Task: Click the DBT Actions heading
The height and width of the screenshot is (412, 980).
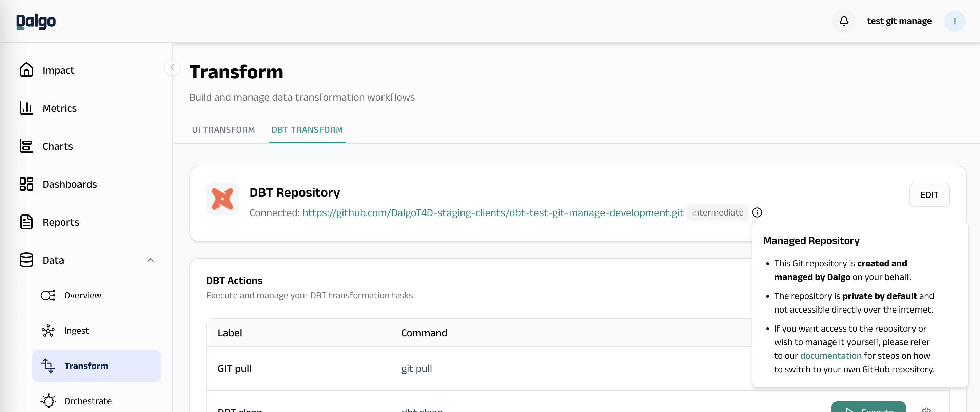Action: (x=234, y=281)
